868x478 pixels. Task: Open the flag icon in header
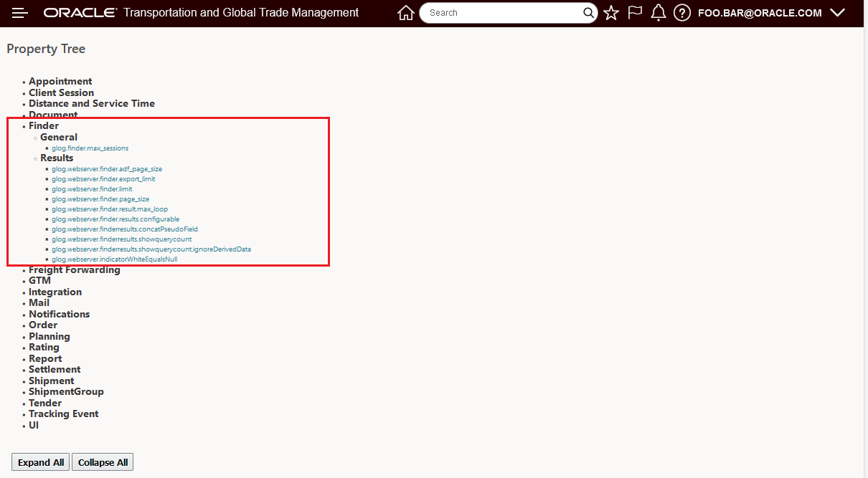point(635,13)
